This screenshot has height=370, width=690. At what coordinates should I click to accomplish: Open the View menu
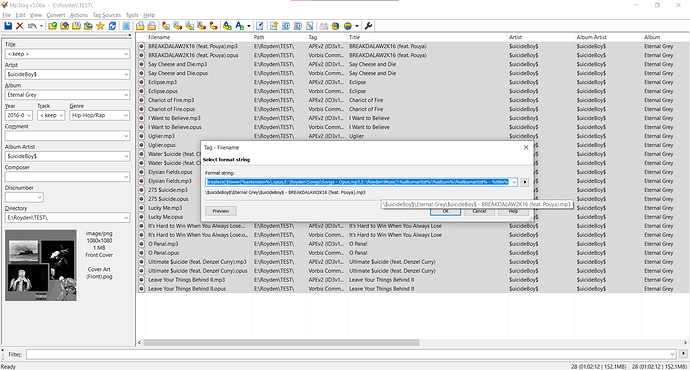(x=36, y=15)
